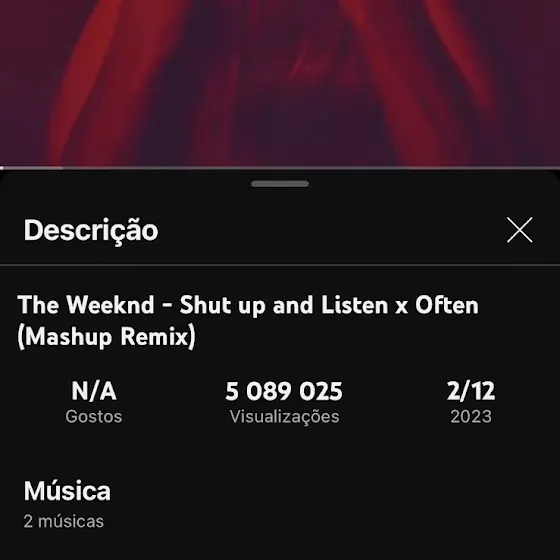The image size is (560, 560).
Task: Tap the divider line below the Descrição header
Action: 280,265
